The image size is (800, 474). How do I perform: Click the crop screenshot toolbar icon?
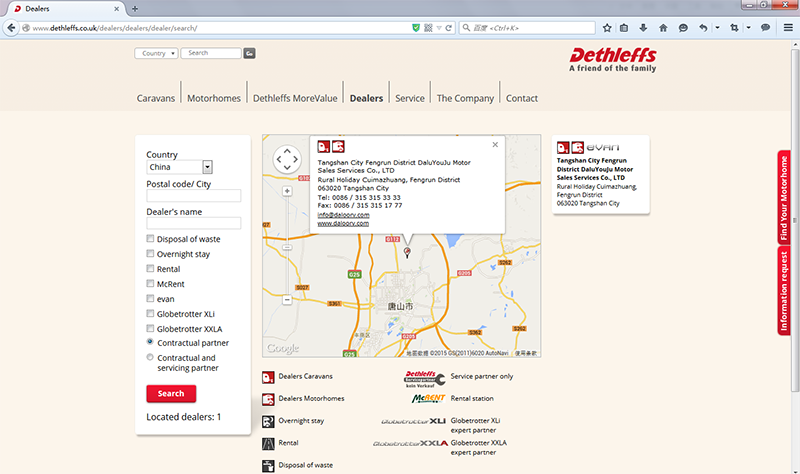[x=734, y=28]
